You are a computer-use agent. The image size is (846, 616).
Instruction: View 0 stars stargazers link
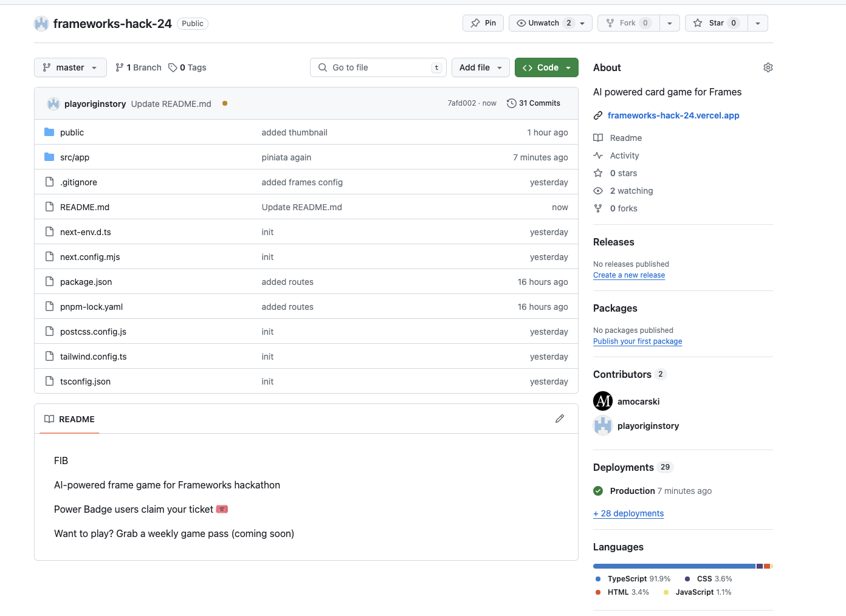615,173
